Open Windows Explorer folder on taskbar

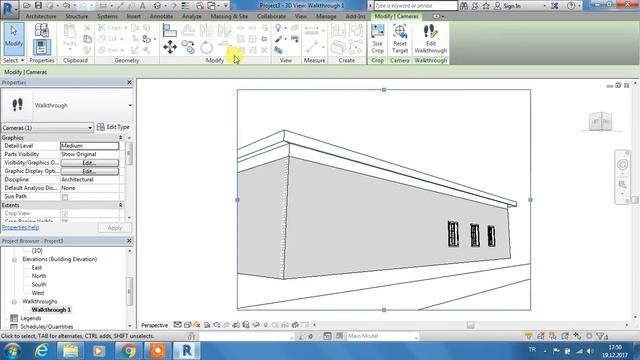click(70, 351)
